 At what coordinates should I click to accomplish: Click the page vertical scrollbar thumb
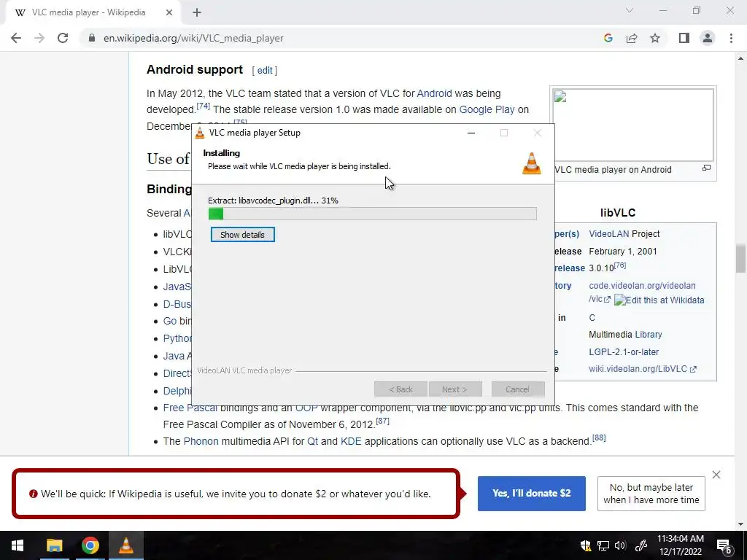click(740, 258)
